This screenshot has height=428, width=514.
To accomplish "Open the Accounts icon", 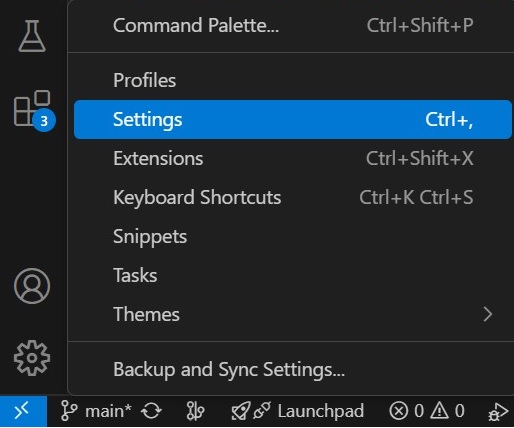I will (32, 286).
